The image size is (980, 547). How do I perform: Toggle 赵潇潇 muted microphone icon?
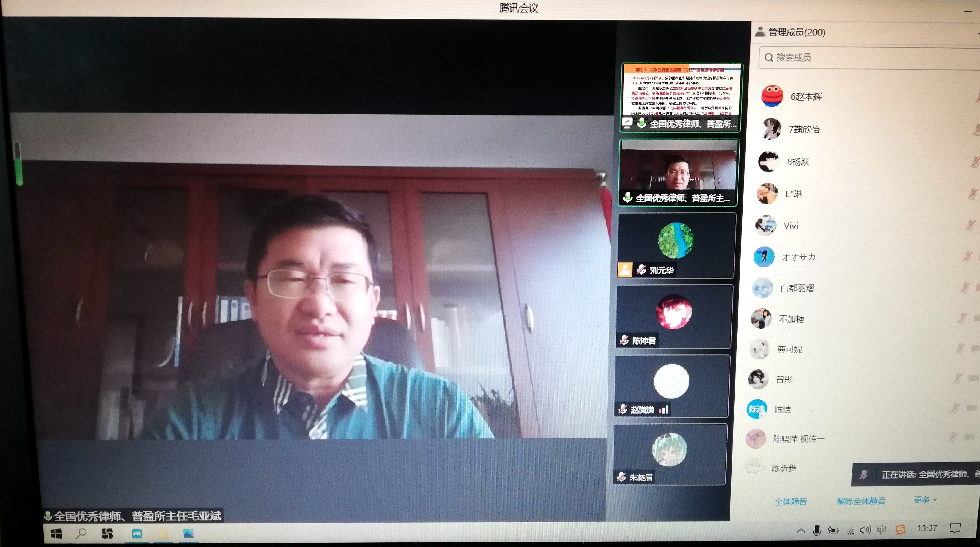[623, 409]
